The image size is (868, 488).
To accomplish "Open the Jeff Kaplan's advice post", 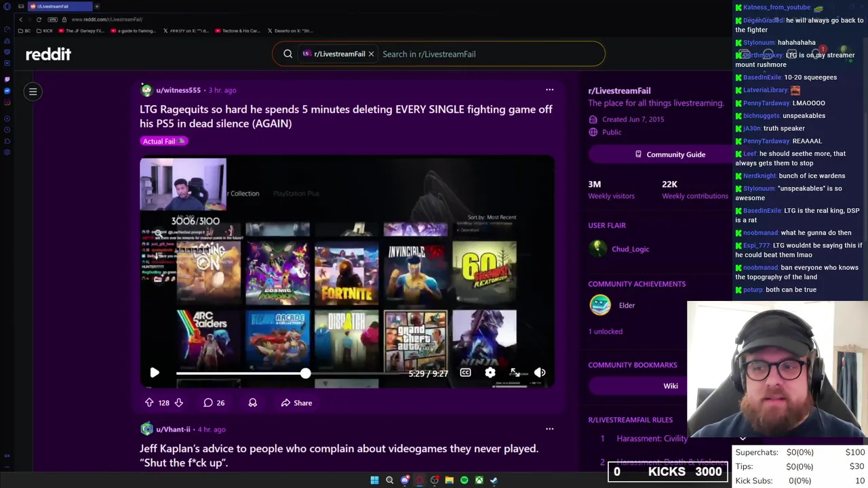I will point(339,455).
